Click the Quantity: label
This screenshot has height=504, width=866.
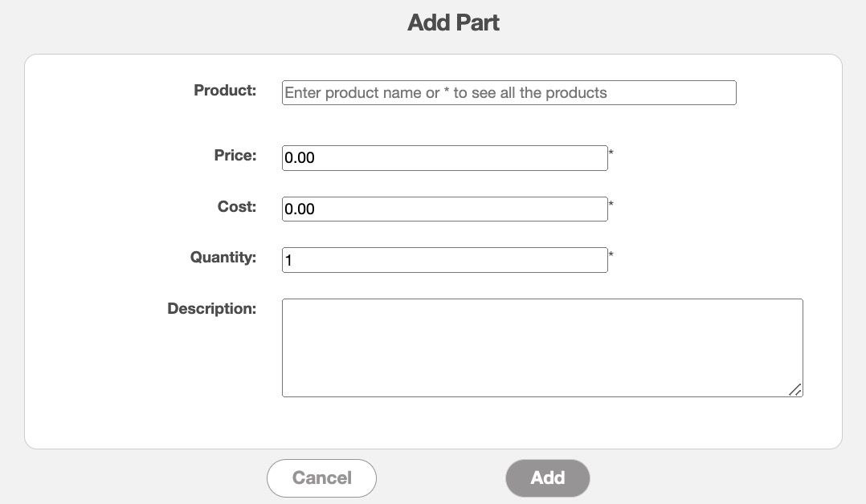[x=223, y=258]
